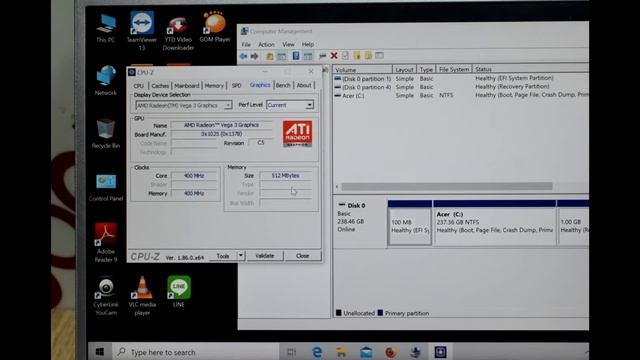Select 1.00 GB recovery partition block

point(573,223)
